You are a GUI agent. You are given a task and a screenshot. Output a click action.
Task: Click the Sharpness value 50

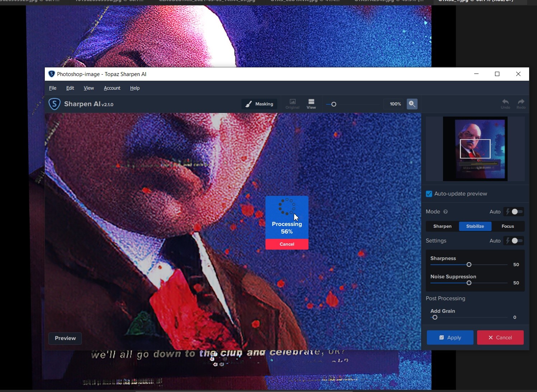coord(516,265)
